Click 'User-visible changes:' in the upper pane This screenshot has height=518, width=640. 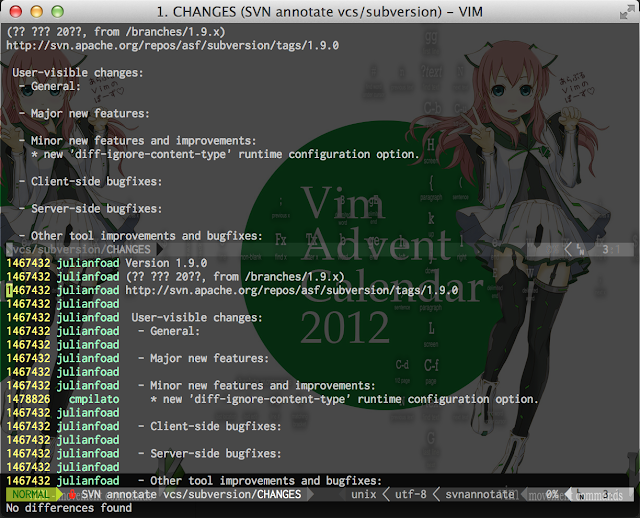(78, 73)
